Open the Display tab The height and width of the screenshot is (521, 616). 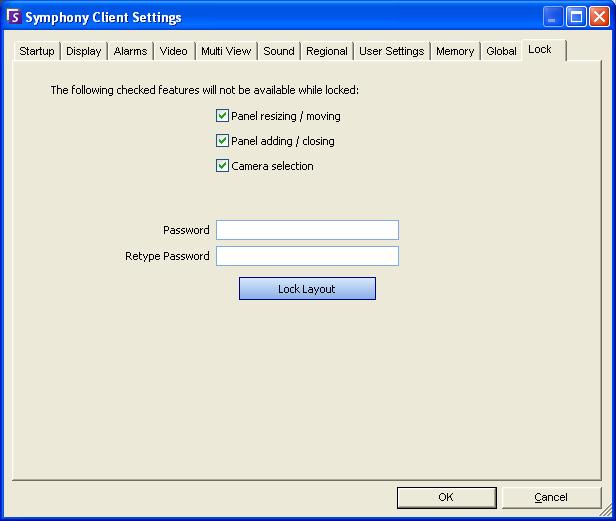(x=83, y=51)
